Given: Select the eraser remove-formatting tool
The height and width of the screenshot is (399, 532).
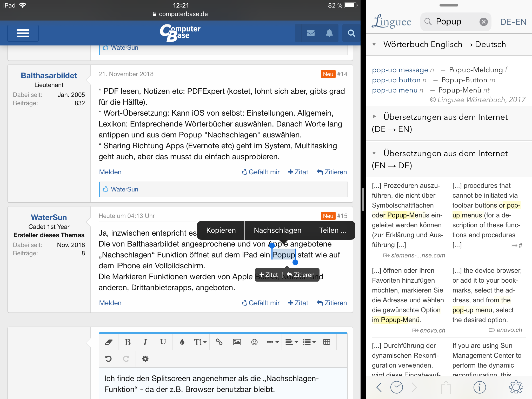Looking at the screenshot, I should tap(109, 342).
